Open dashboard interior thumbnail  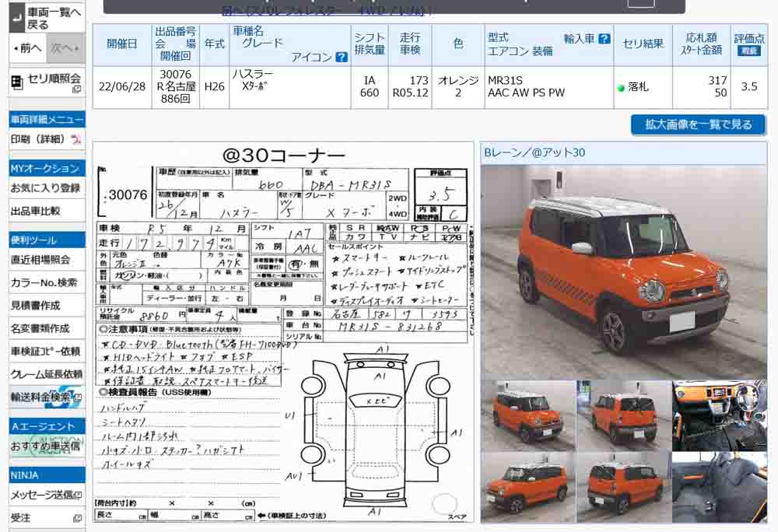click(720, 415)
